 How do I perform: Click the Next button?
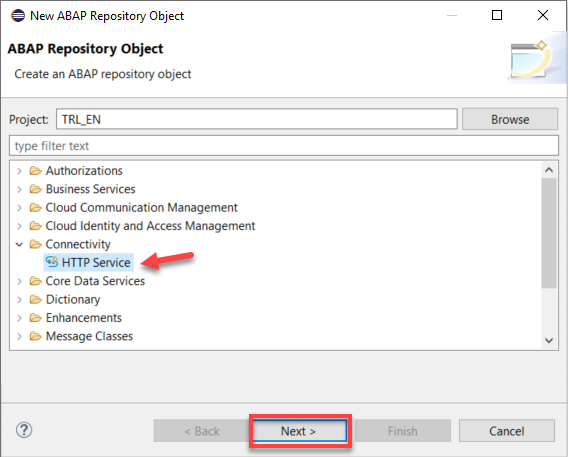click(300, 431)
